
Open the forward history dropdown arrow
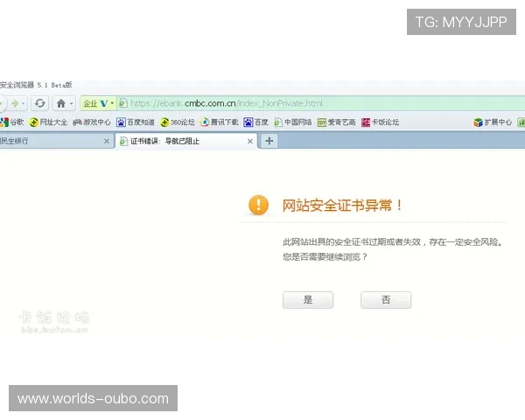click(23, 103)
